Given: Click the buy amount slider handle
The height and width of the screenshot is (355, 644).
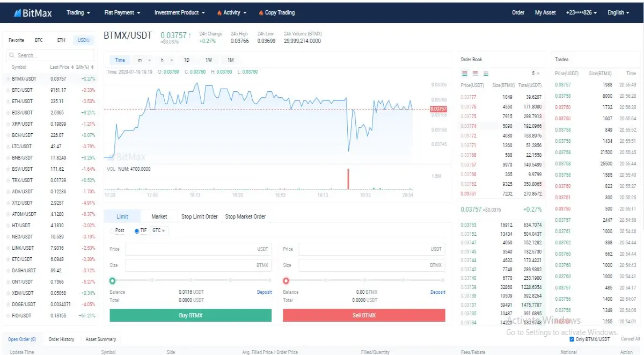Looking at the screenshot, I should (x=113, y=280).
